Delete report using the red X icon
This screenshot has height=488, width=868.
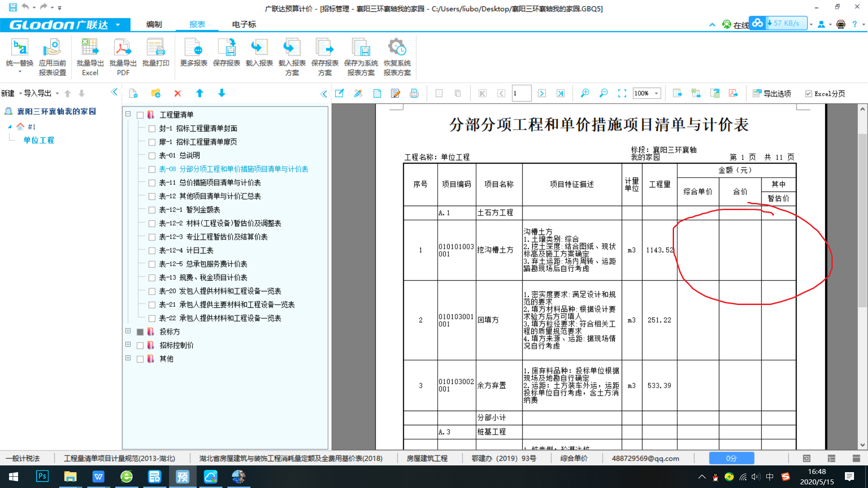tap(178, 94)
